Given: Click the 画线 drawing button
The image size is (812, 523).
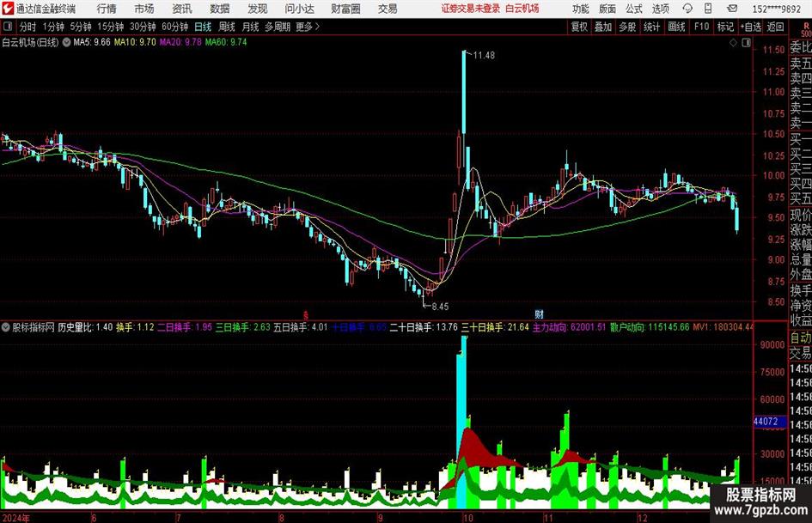Looking at the screenshot, I should point(676,27).
